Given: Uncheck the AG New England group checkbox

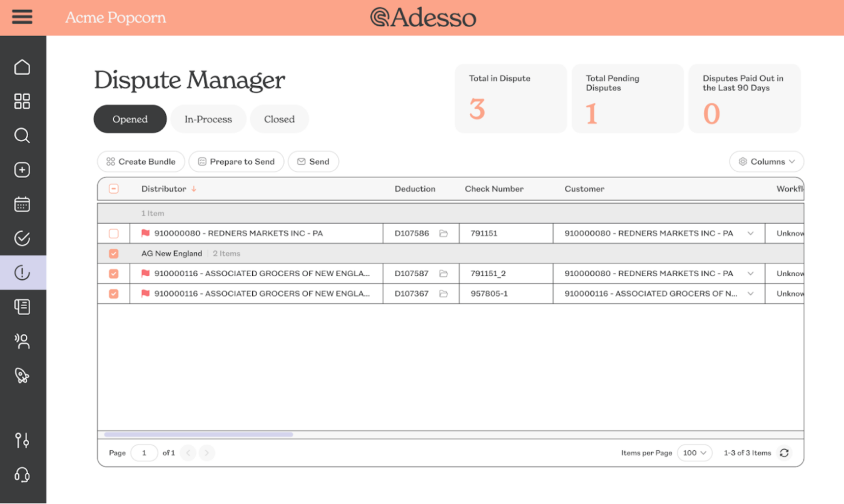Looking at the screenshot, I should 114,254.
